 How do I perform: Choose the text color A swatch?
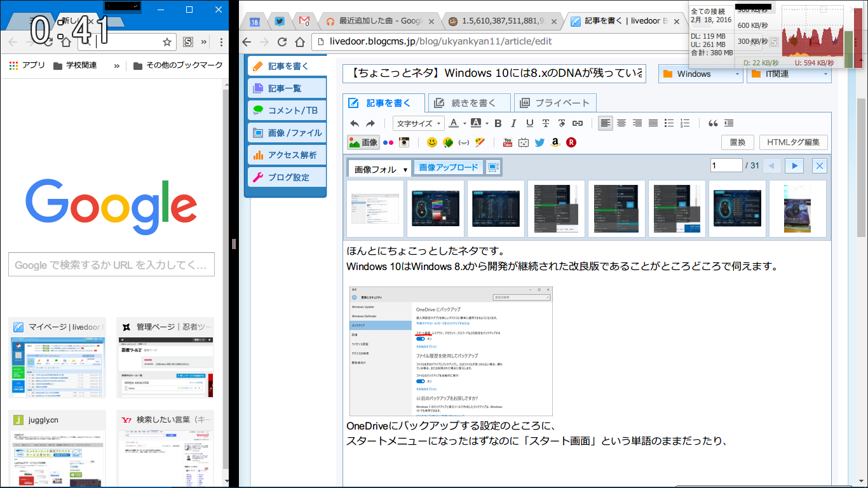tap(454, 123)
